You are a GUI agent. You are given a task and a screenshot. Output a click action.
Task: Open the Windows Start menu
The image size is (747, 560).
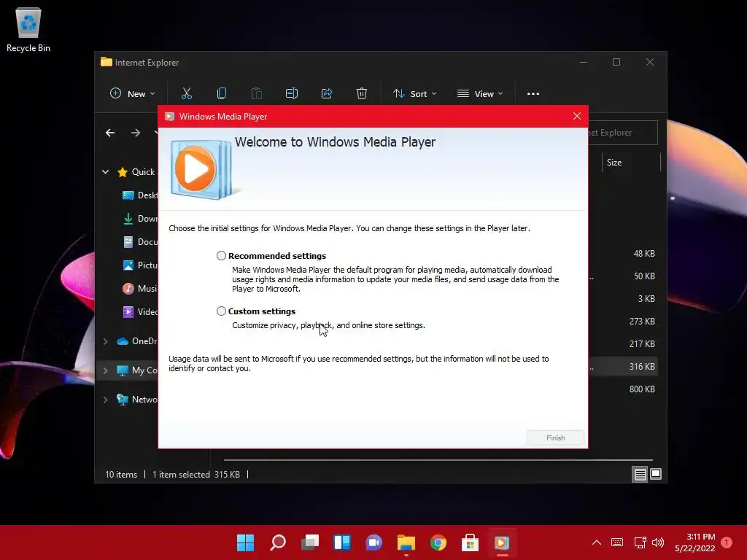(245, 542)
